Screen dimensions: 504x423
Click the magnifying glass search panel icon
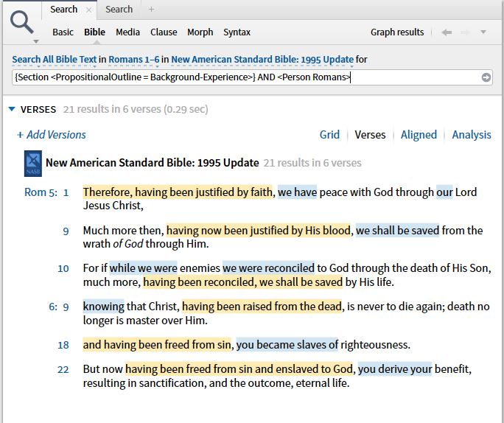click(x=21, y=22)
